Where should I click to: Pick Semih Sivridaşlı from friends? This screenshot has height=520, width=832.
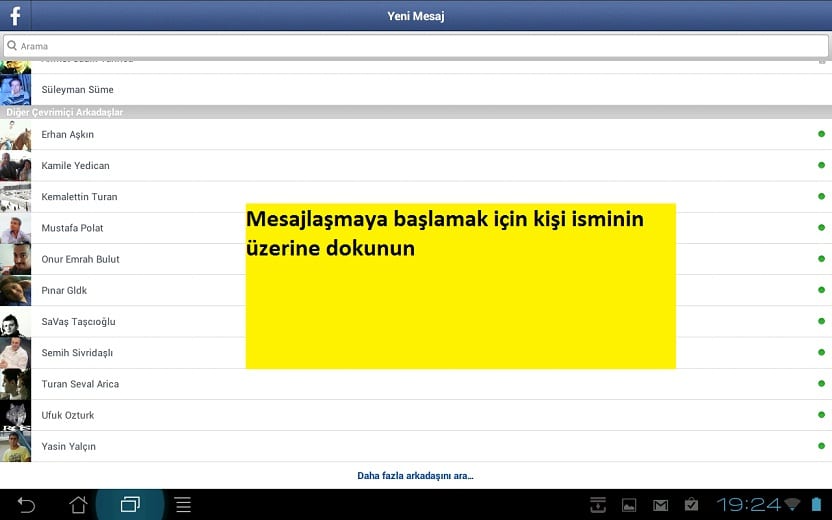[x=416, y=353]
